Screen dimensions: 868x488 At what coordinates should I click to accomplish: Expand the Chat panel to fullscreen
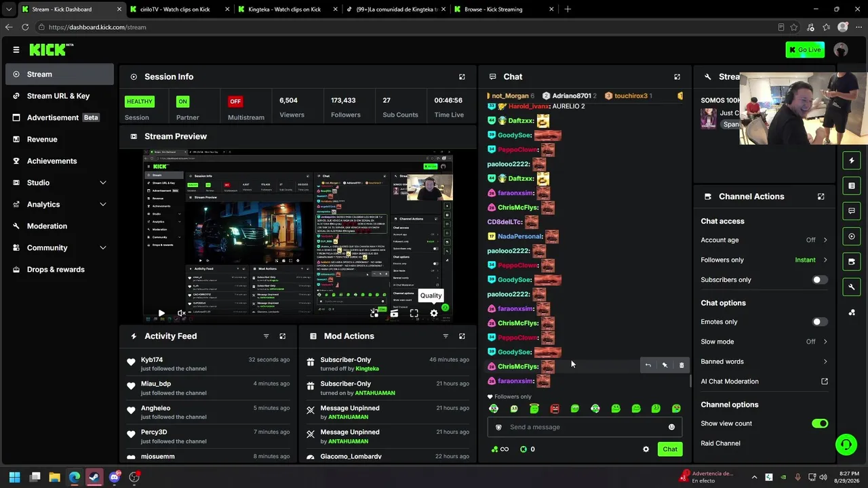pos(677,77)
